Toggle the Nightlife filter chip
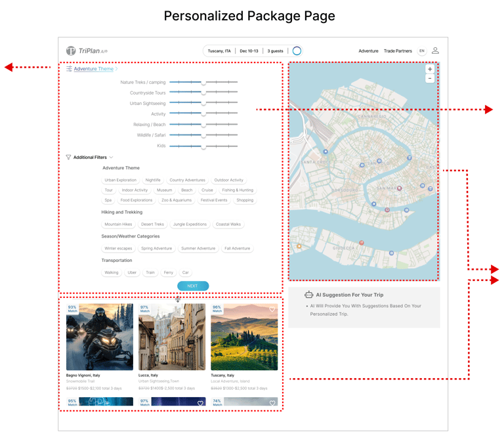 (x=153, y=180)
